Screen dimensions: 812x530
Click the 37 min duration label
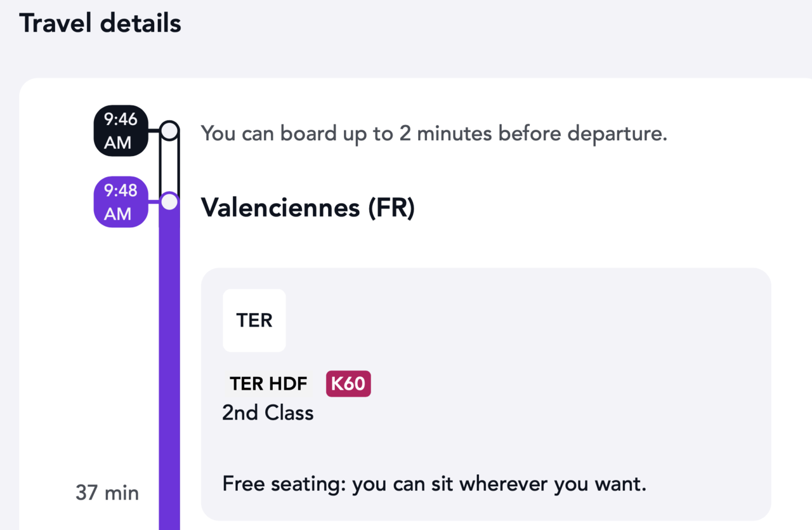(107, 493)
